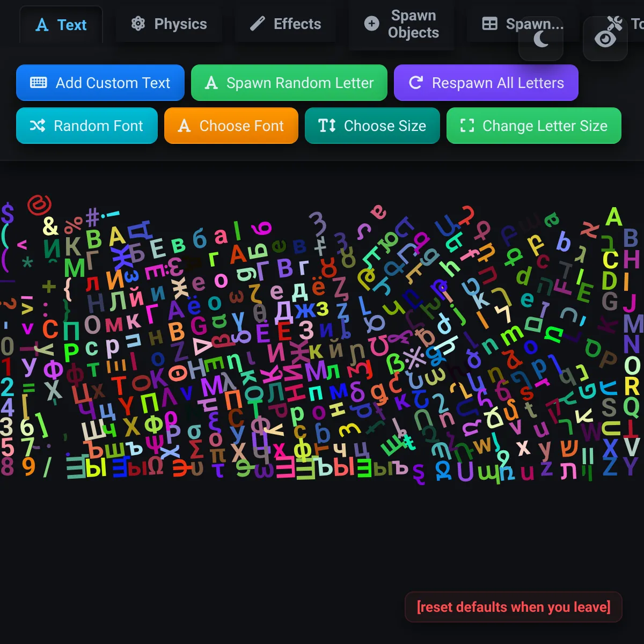Click the reset defaults when you leave label
This screenshot has width=644, height=644.
514,607
